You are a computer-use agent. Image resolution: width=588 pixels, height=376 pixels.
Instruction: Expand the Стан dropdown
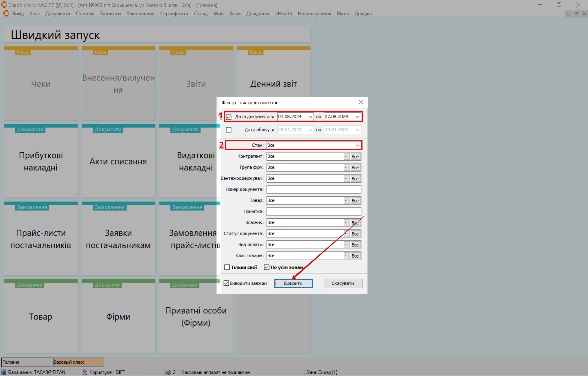click(x=357, y=145)
